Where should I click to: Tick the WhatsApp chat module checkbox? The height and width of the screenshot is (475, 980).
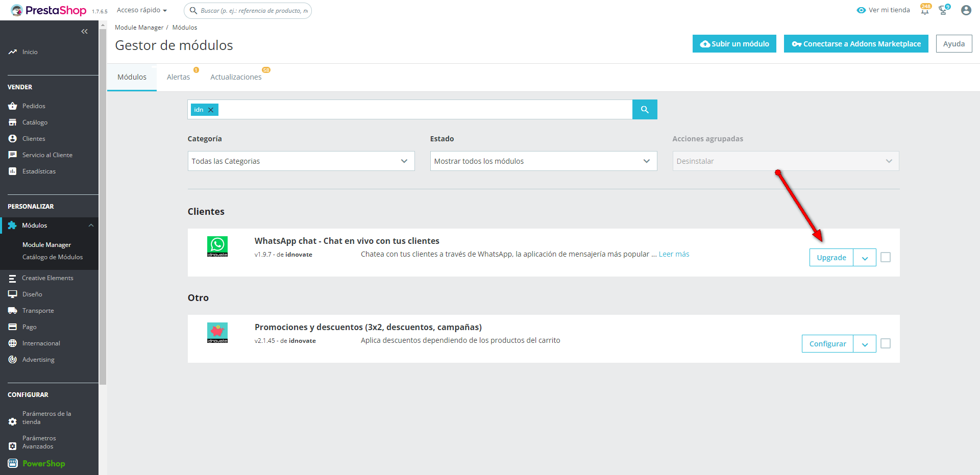[886, 257]
